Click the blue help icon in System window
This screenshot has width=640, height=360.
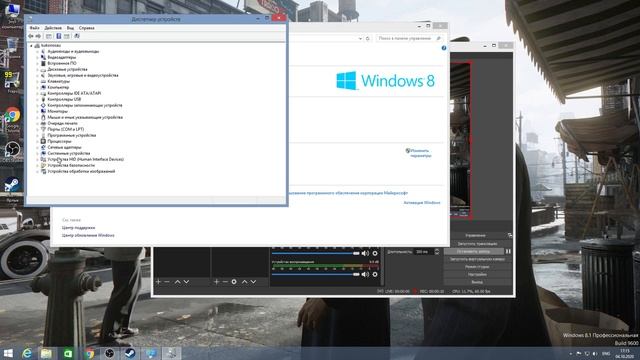click(x=444, y=48)
